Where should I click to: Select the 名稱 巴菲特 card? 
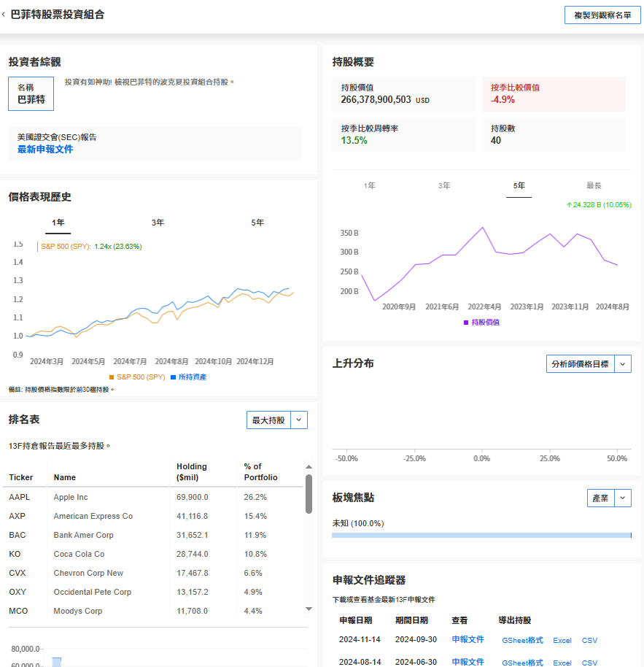31,93
